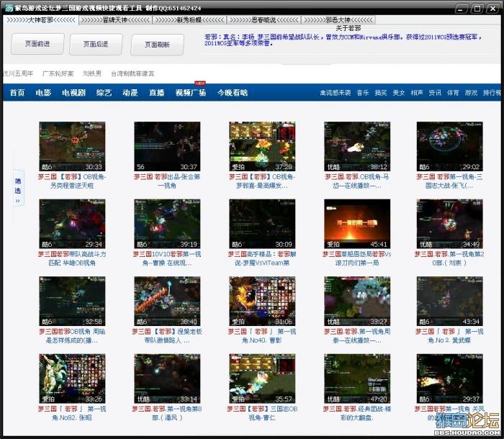504x439 pixels.
Task: Open thumbnail of 若邪.OB视角-马岱 video
Action: (357, 146)
